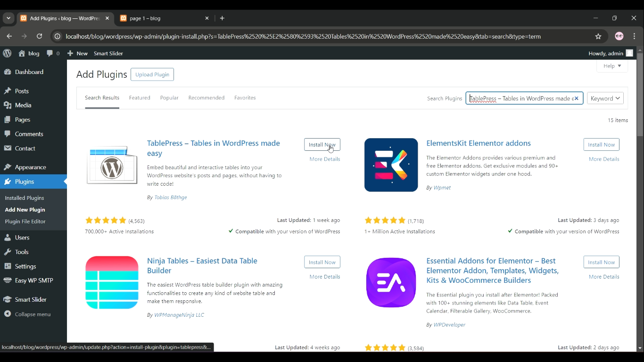
Task: Open author link WPManageNinja LLC
Action: pos(179,315)
